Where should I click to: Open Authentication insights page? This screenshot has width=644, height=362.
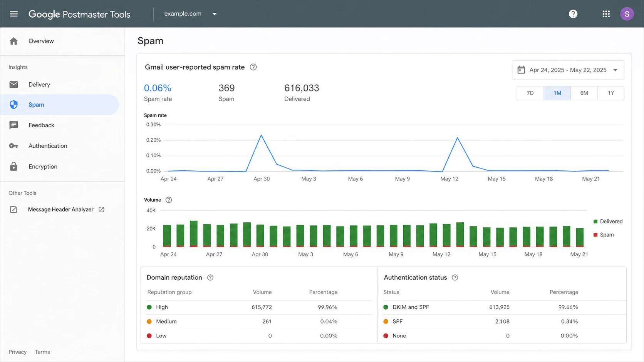(48, 146)
